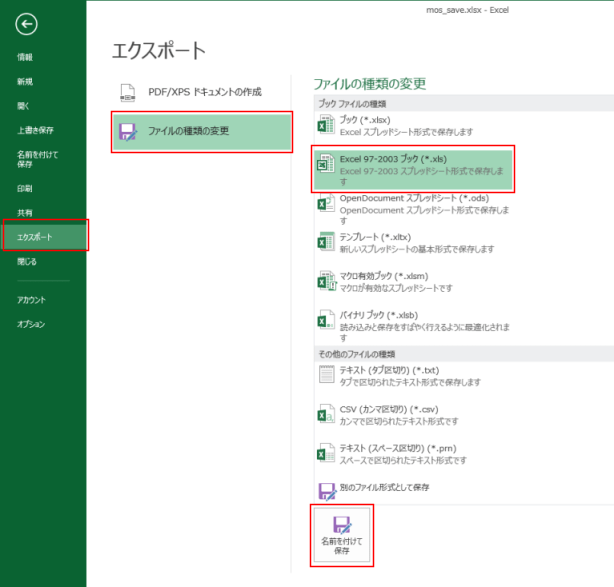Click the 別のファイル形式として保存 floppy icon
The width and height of the screenshot is (614, 587).
pyautogui.click(x=327, y=491)
